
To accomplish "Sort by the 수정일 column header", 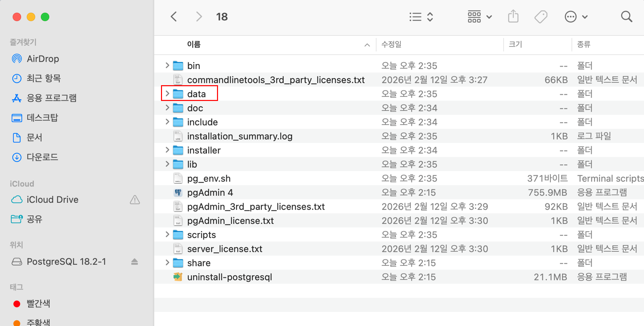I will 391,44.
